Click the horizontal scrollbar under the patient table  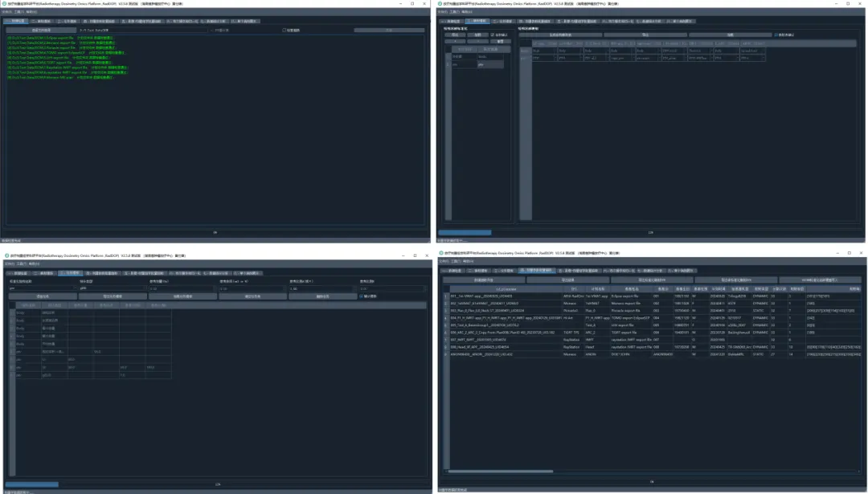coord(501,472)
